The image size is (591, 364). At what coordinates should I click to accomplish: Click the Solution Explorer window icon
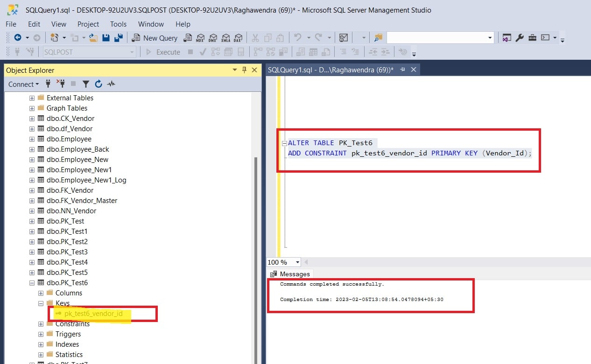click(x=507, y=38)
